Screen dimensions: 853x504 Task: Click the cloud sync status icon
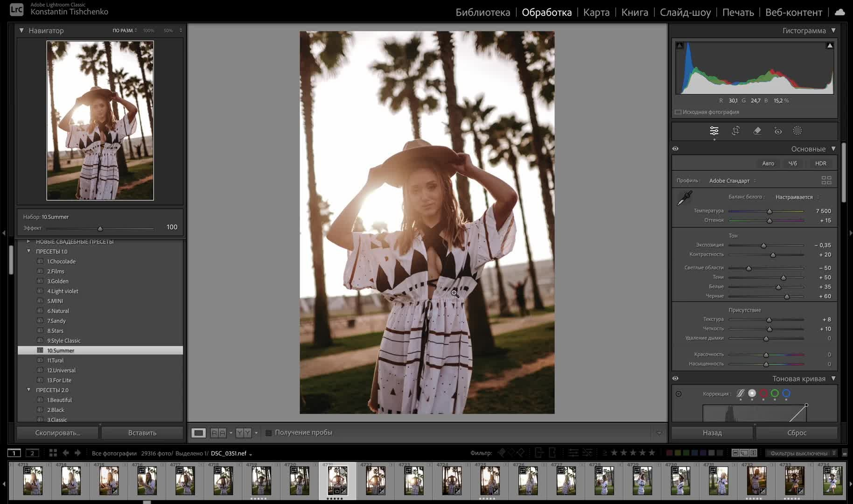(x=839, y=12)
